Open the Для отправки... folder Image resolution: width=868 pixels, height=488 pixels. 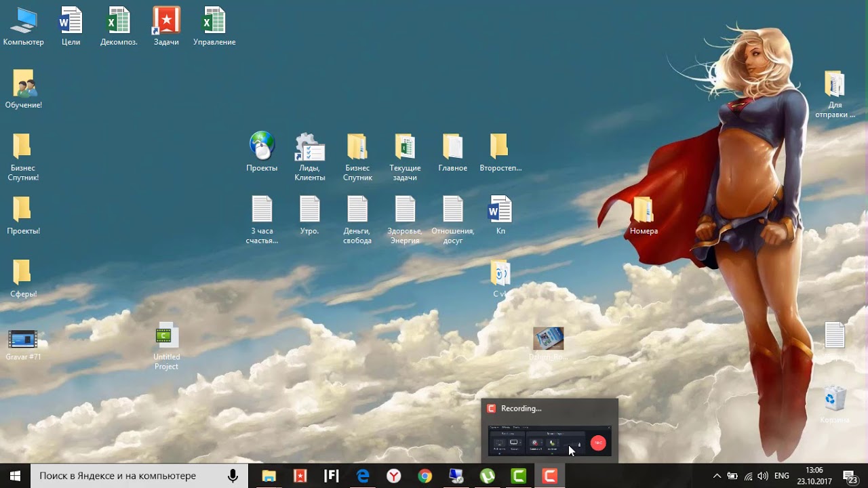[x=835, y=94]
